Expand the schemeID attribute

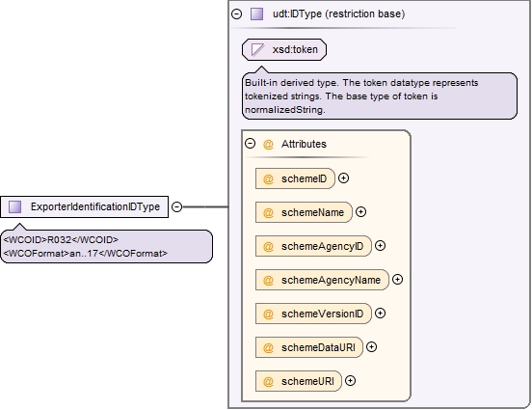pyautogui.click(x=344, y=178)
